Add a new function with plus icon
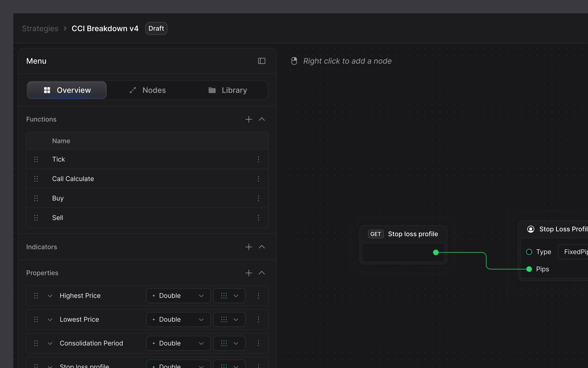The width and height of the screenshot is (588, 368). [x=248, y=119]
